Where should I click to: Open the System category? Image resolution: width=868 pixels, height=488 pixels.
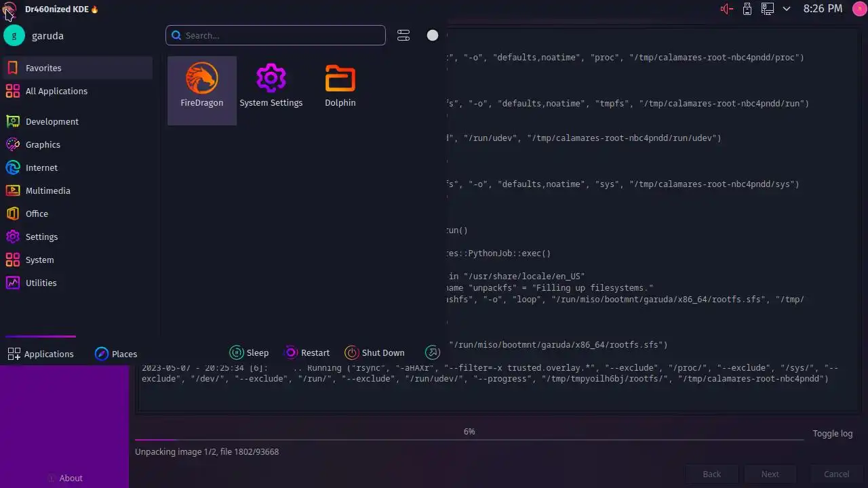pos(78,260)
